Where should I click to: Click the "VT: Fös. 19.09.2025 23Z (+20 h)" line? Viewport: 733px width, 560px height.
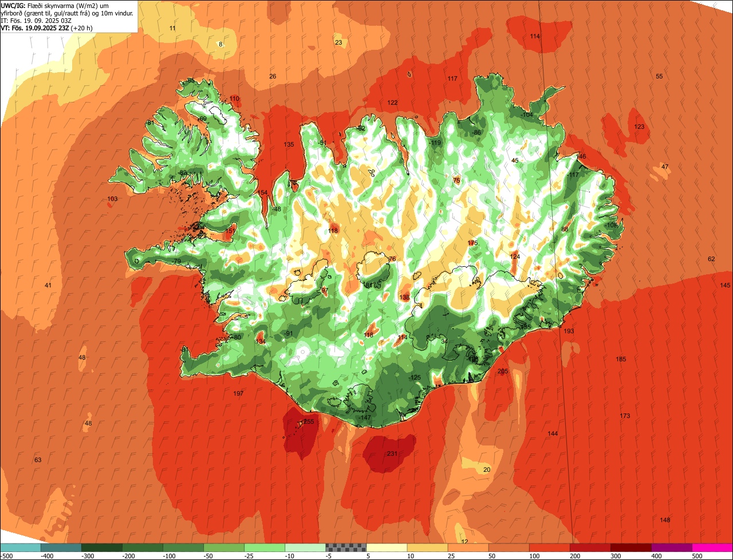[47, 27]
